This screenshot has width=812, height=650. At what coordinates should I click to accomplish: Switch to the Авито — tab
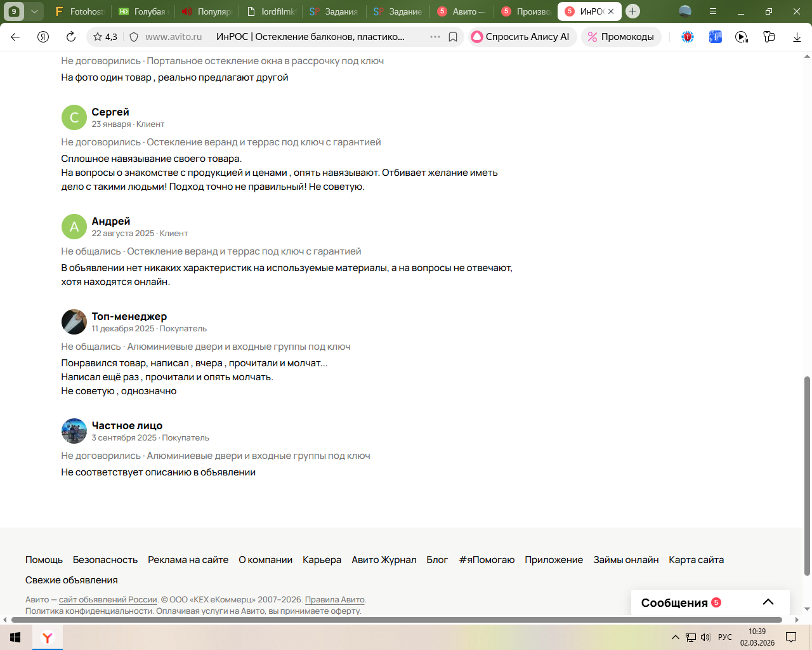coord(462,11)
